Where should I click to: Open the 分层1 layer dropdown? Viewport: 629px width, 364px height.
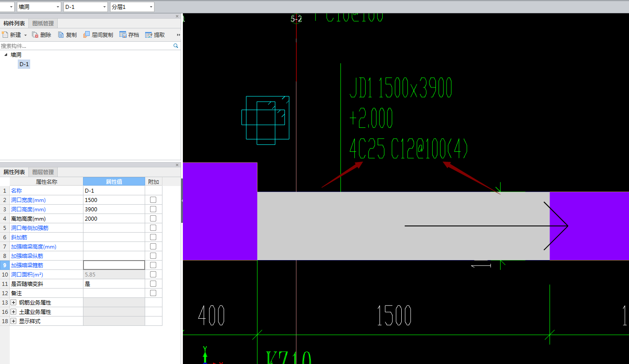(x=151, y=7)
